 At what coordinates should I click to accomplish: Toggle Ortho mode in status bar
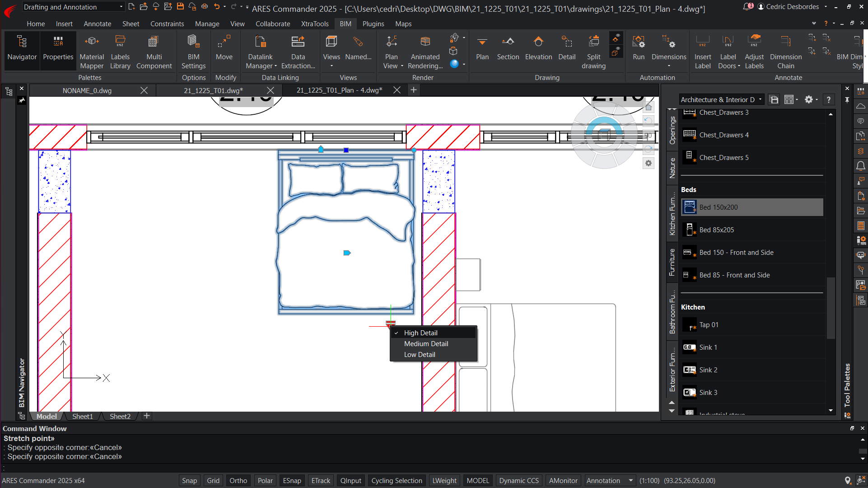238,480
